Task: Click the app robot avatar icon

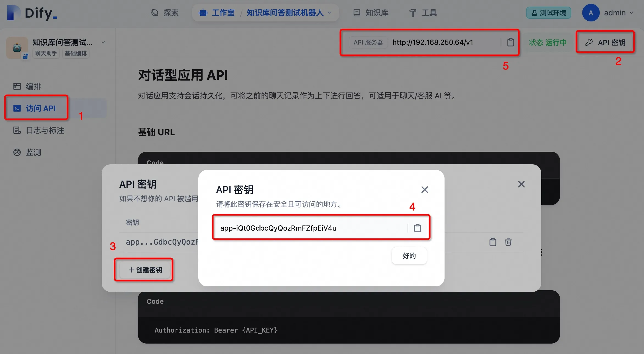Action: [17, 48]
